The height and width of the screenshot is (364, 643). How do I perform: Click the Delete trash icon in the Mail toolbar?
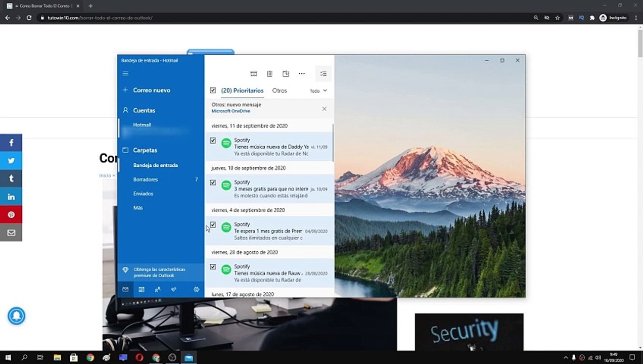click(270, 74)
